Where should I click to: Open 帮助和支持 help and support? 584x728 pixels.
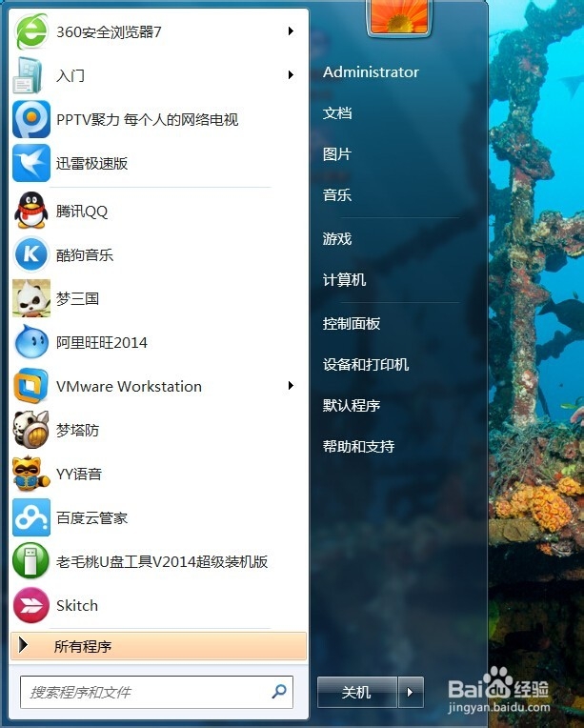(358, 446)
